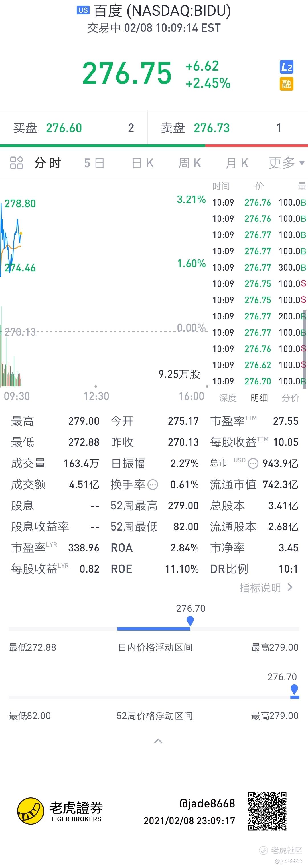Screen dimensions: 308x868
Task: Tap the 52周最低 82.00 value
Action: (186, 527)
